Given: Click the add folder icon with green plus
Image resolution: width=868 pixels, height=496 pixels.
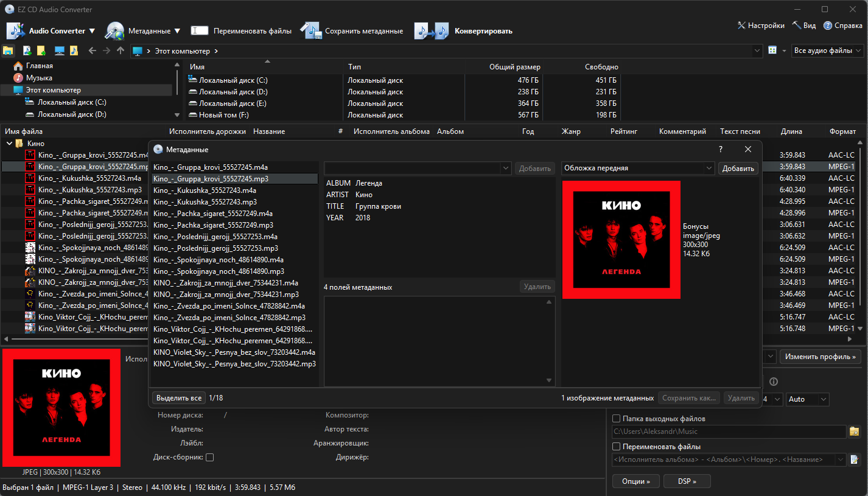Looking at the screenshot, I should (x=41, y=51).
